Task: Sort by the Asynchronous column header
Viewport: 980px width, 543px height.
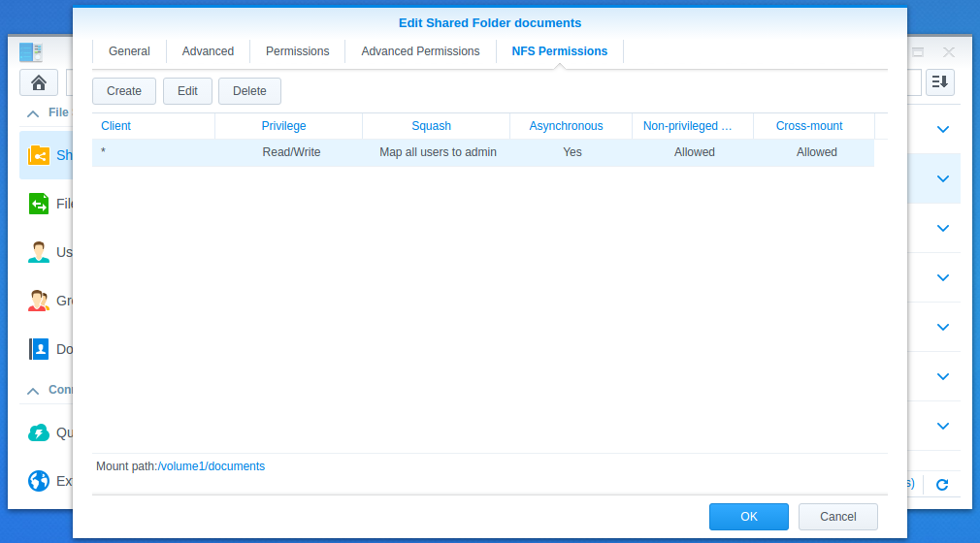Action: (x=572, y=126)
